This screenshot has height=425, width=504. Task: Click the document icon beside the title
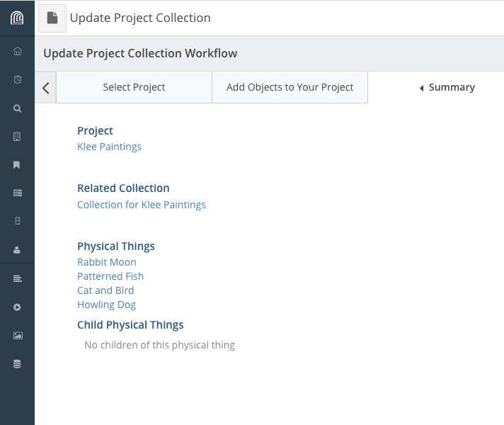pyautogui.click(x=52, y=18)
